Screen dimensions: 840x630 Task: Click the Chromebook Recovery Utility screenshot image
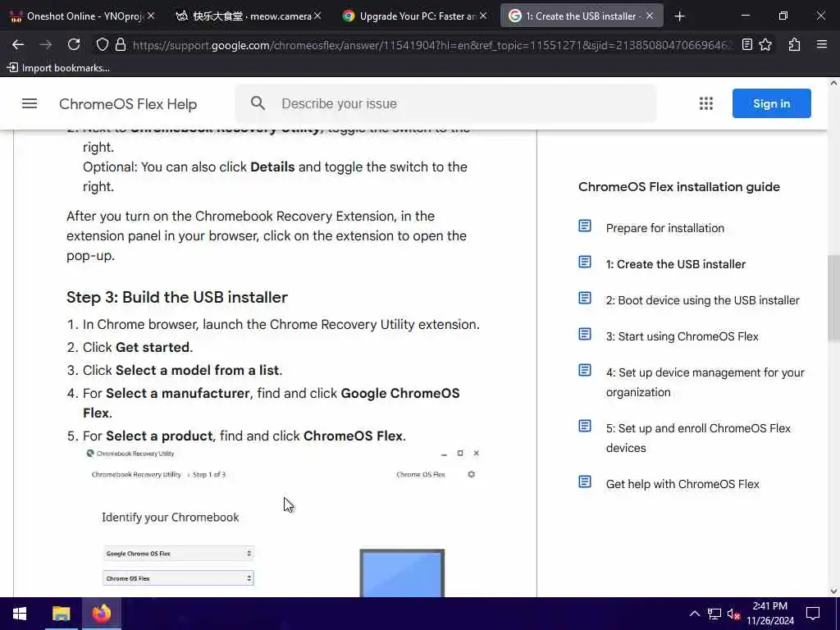point(283,521)
